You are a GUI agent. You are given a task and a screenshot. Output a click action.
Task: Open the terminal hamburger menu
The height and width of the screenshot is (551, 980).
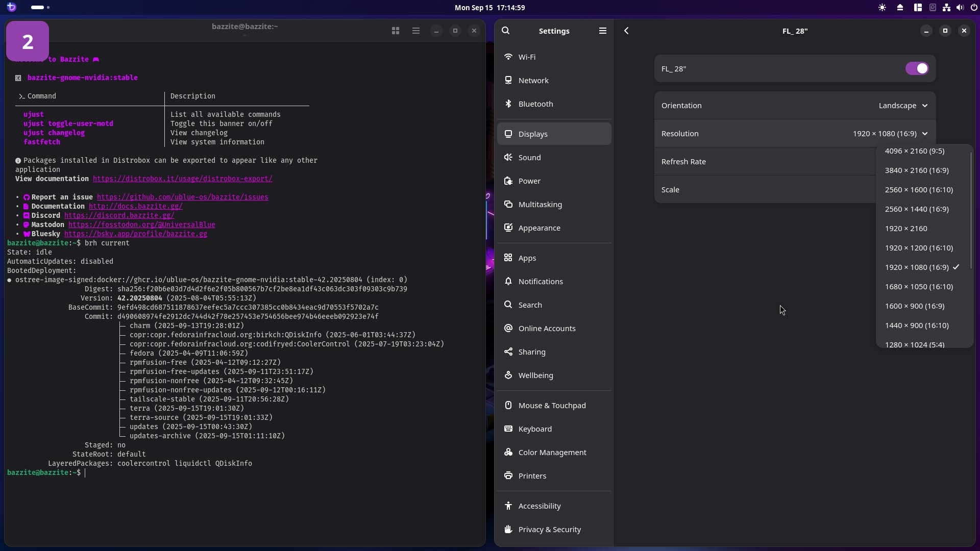416,31
